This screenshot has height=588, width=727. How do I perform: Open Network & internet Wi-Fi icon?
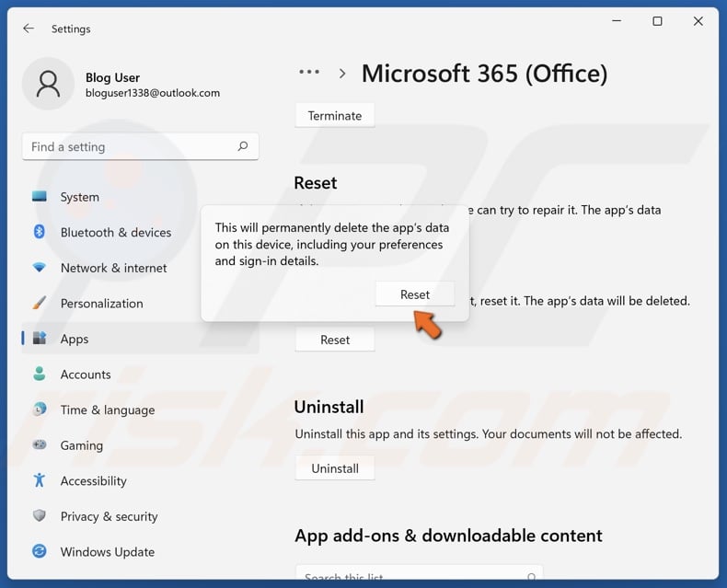point(40,268)
